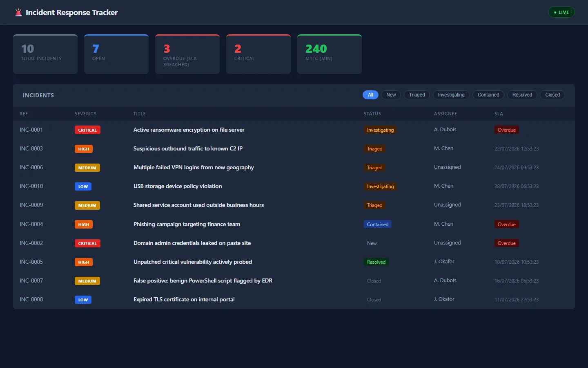Open the Overdue SLA Breached stat card
This screenshot has height=368, width=588.
187,54
